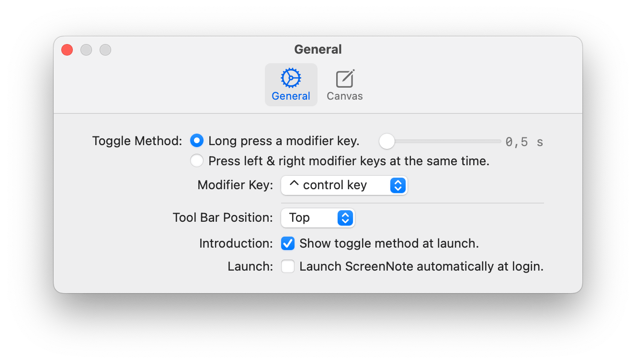Open the Canvas pencil-square icon

[x=345, y=79]
